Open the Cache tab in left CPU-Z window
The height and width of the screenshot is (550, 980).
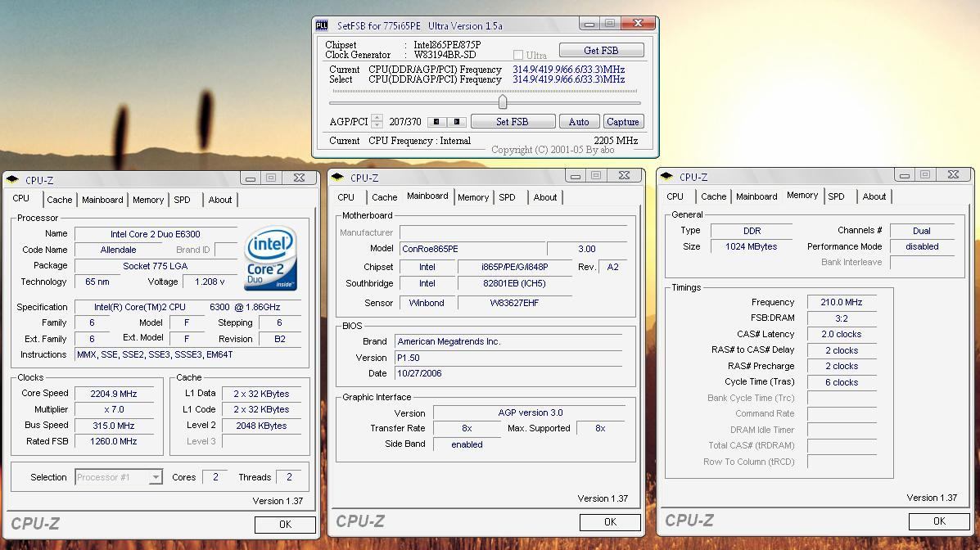point(60,200)
